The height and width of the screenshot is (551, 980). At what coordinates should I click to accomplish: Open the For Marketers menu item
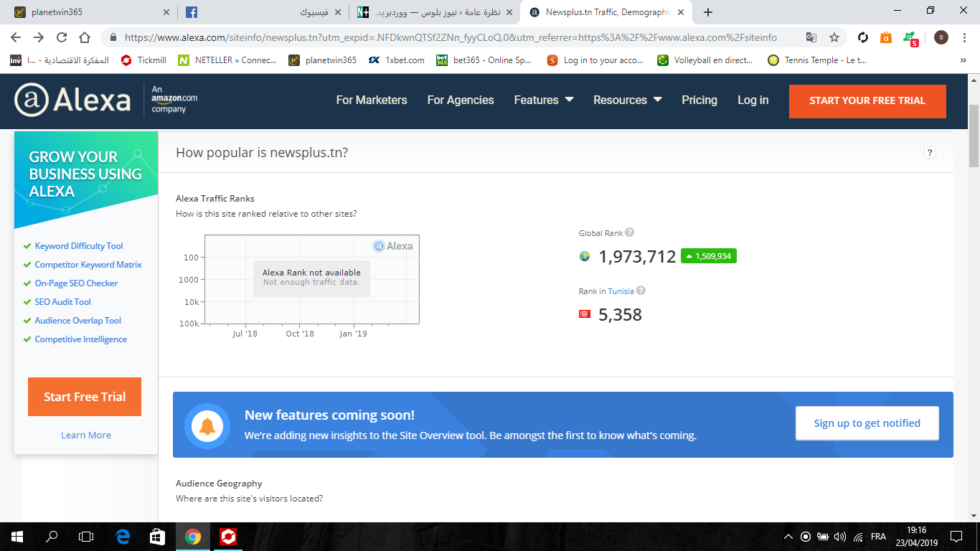point(371,100)
